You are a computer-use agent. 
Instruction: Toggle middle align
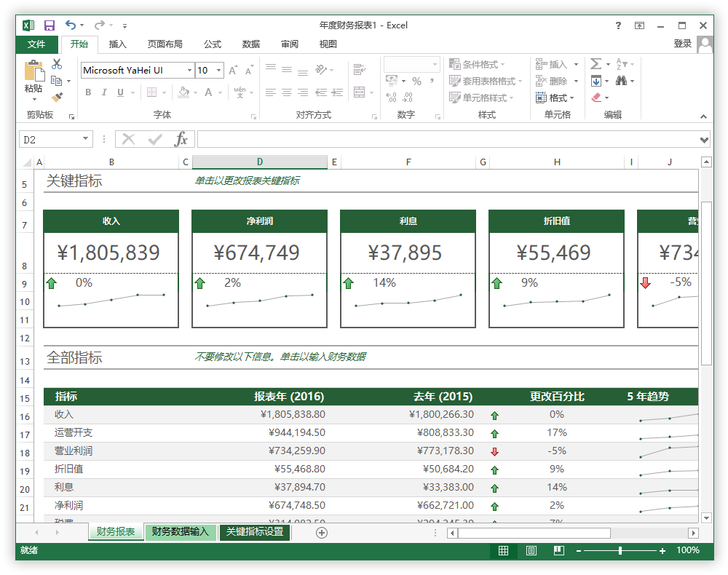click(287, 70)
